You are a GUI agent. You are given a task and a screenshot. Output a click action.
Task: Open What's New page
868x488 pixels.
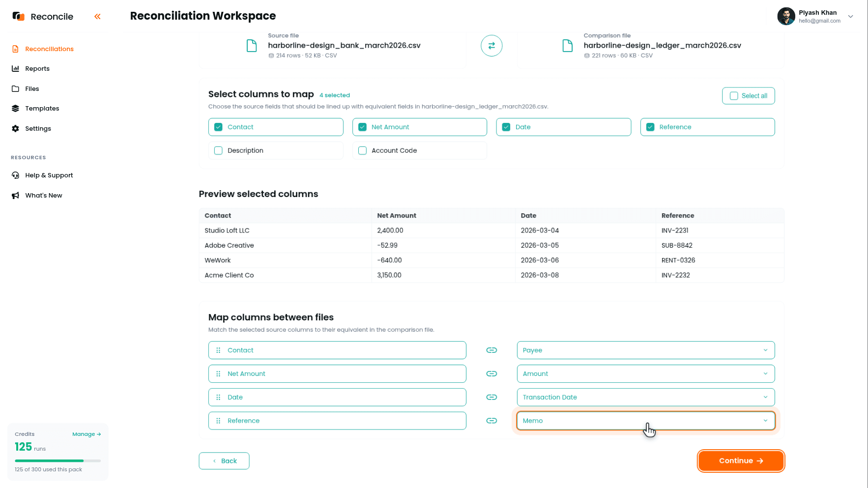coord(44,195)
